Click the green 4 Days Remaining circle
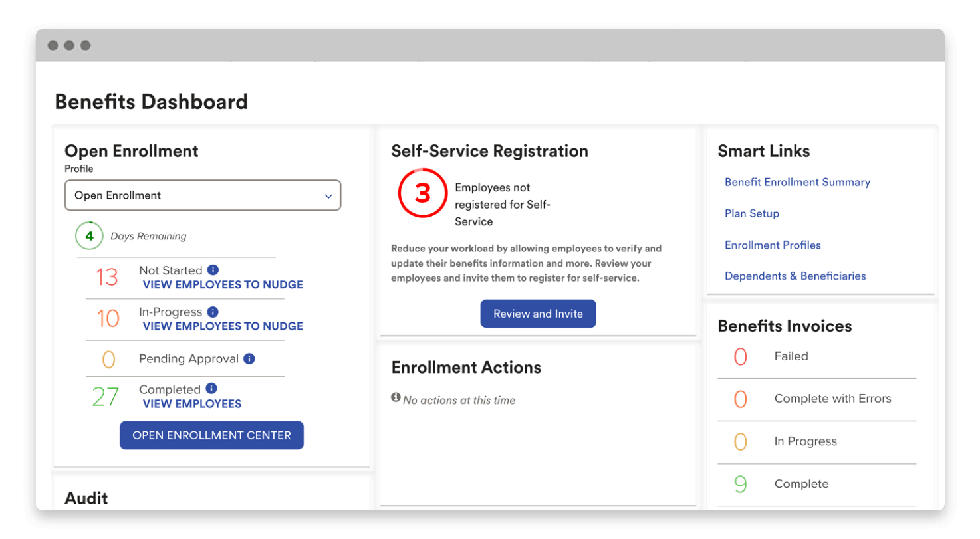This screenshot has height=539, width=980. [x=89, y=236]
